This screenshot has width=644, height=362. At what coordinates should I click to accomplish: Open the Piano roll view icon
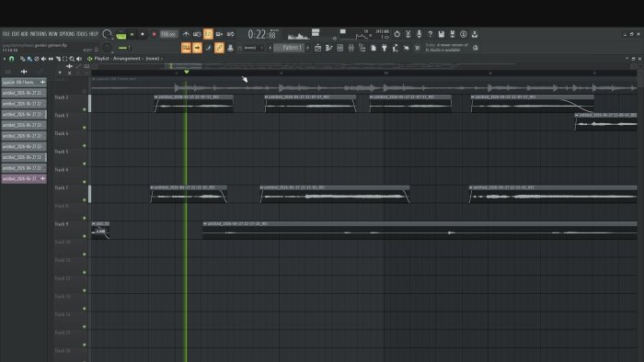(x=329, y=48)
